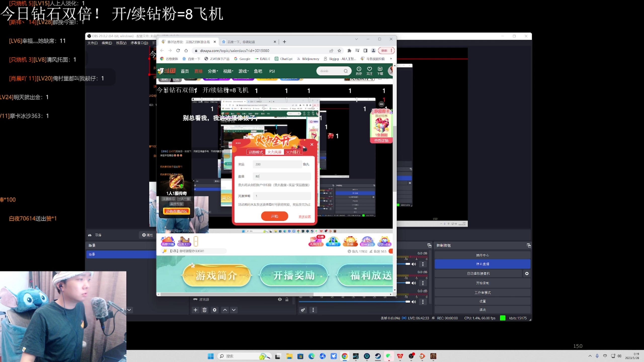
Task: Click the add source plus icon
Action: 195,310
